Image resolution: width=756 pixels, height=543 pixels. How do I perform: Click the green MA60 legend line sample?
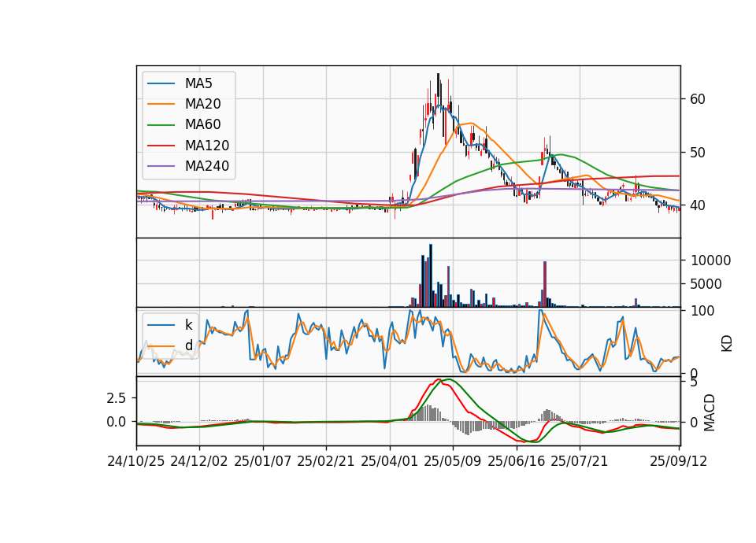161,125
